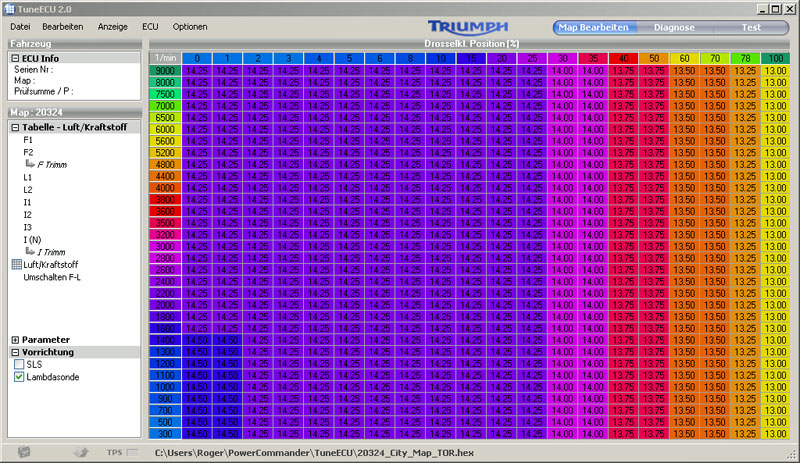Select the L1 table in tree
800x463 pixels.
tap(28, 177)
